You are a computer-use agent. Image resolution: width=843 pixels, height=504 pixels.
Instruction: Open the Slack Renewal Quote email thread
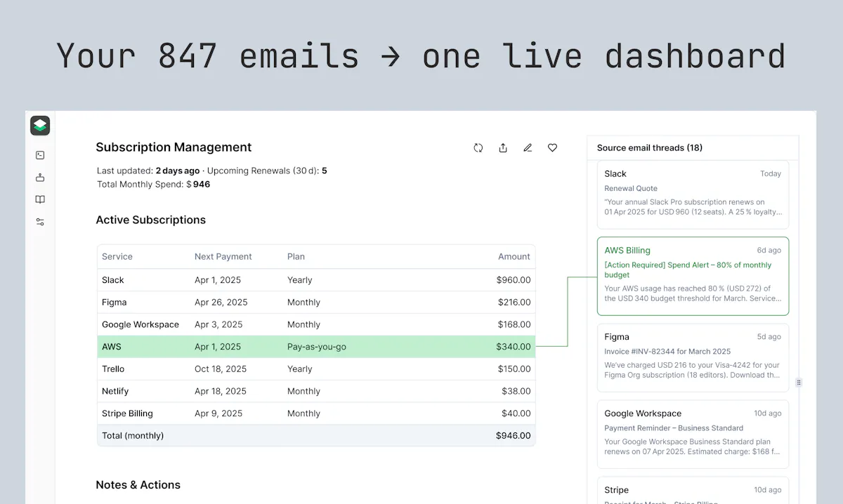click(x=693, y=194)
